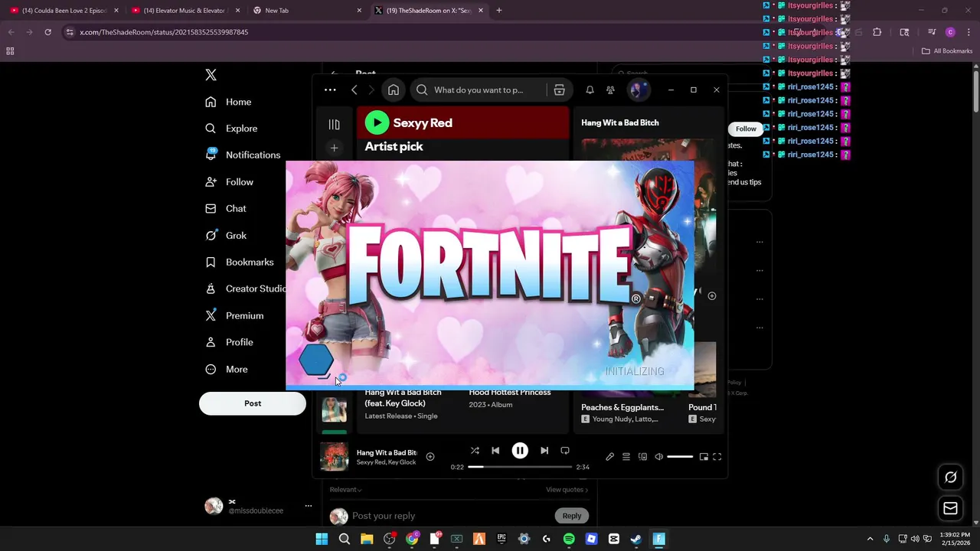The width and height of the screenshot is (980, 551).
Task: Open the Windows Start menu
Action: coord(322,539)
